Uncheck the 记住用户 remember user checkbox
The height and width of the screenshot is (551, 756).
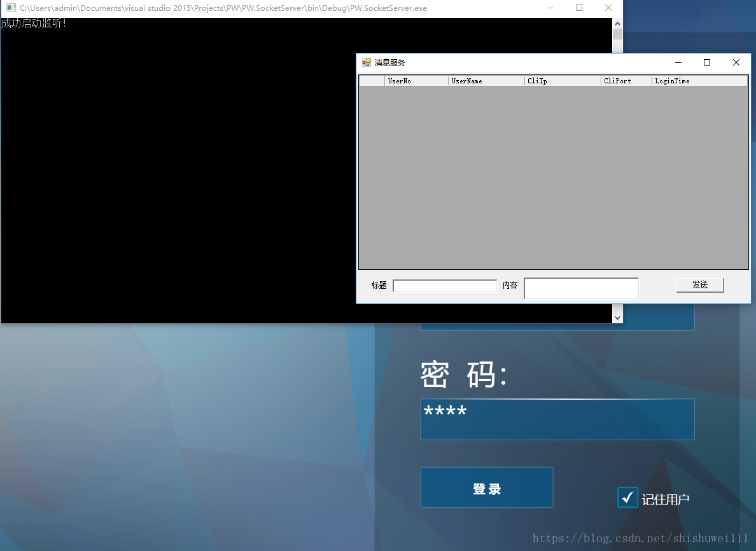tap(627, 498)
